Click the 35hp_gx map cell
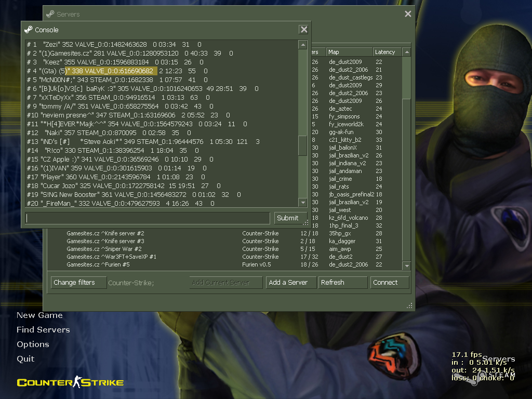Screen dimensions: 532x399 pyautogui.click(x=340, y=233)
